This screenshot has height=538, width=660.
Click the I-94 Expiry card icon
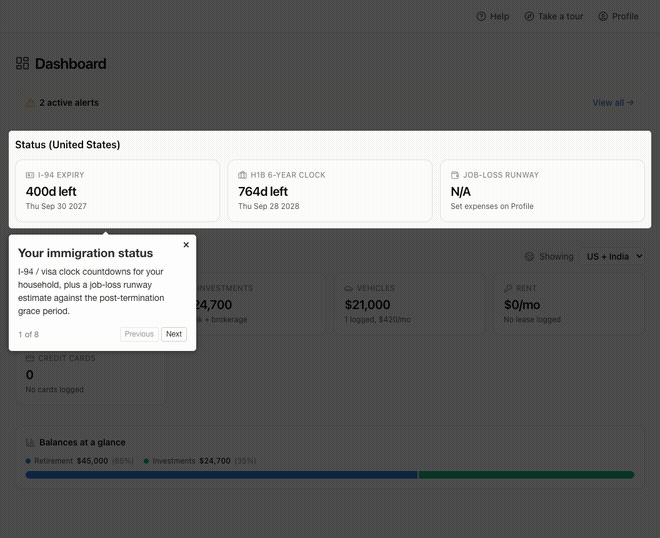(x=30, y=175)
